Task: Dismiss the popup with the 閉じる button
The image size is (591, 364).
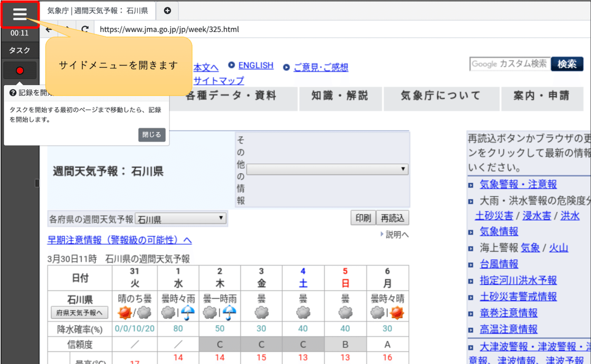Action: click(x=152, y=134)
